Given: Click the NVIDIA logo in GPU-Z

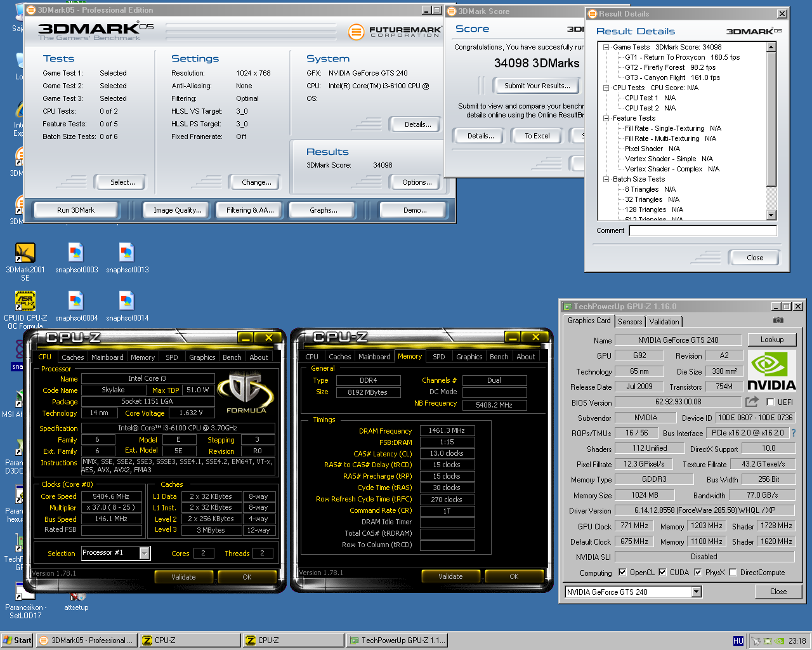Looking at the screenshot, I should tap(771, 370).
